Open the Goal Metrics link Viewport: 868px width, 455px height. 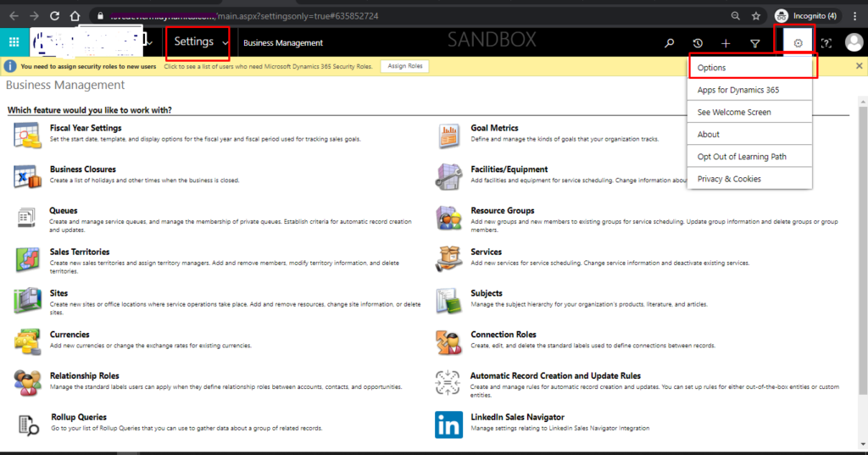[x=494, y=128]
